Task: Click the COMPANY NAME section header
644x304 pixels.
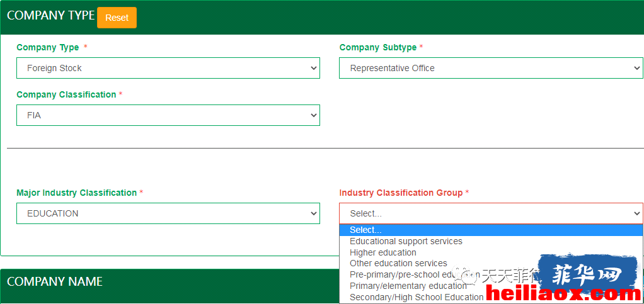Action: click(55, 281)
